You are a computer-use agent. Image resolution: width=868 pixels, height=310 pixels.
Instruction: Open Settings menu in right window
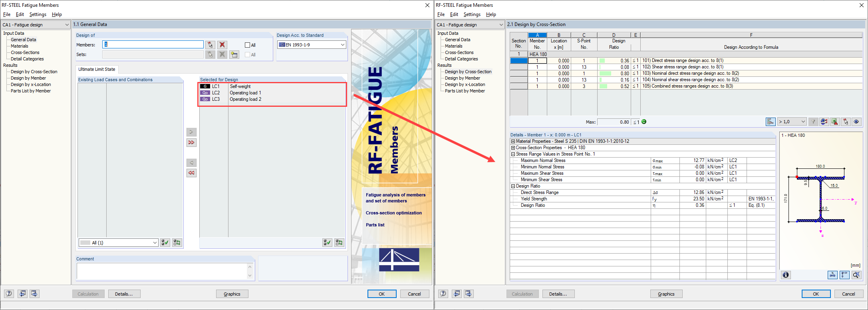pos(472,14)
